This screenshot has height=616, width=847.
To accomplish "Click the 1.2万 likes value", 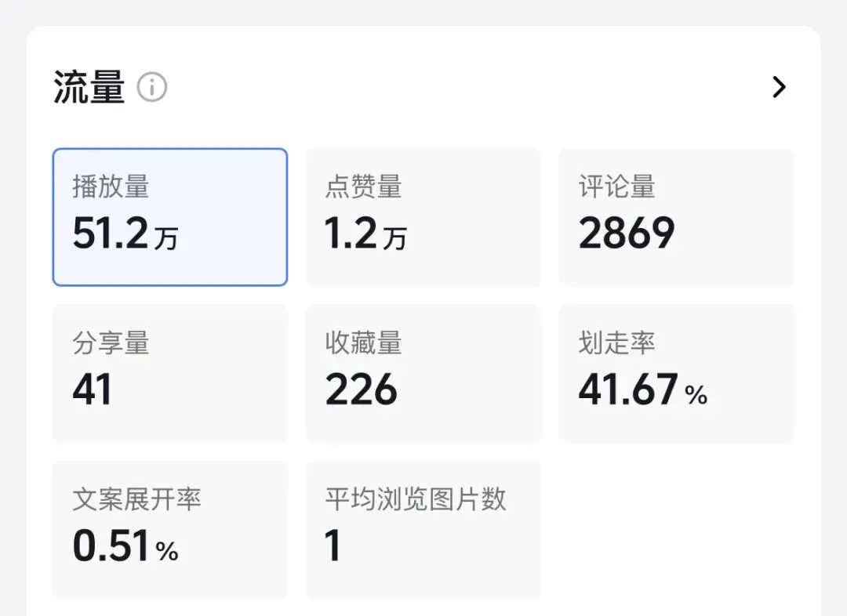I will (x=365, y=234).
